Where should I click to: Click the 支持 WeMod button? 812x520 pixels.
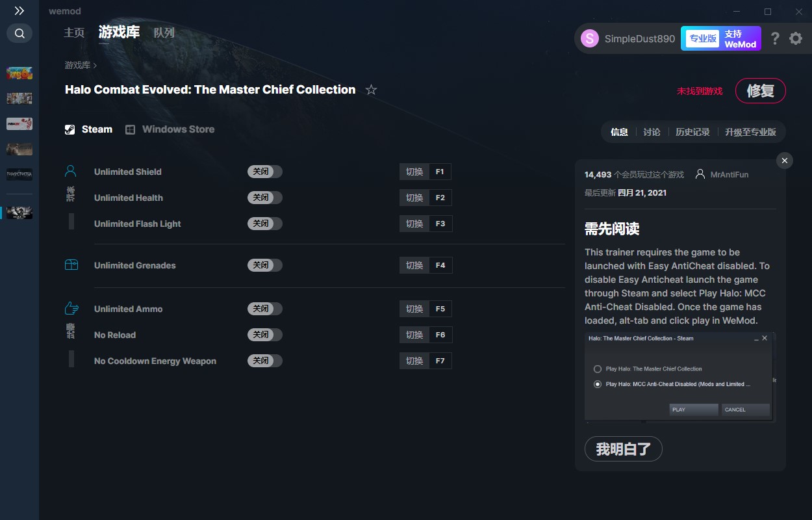[741, 38]
